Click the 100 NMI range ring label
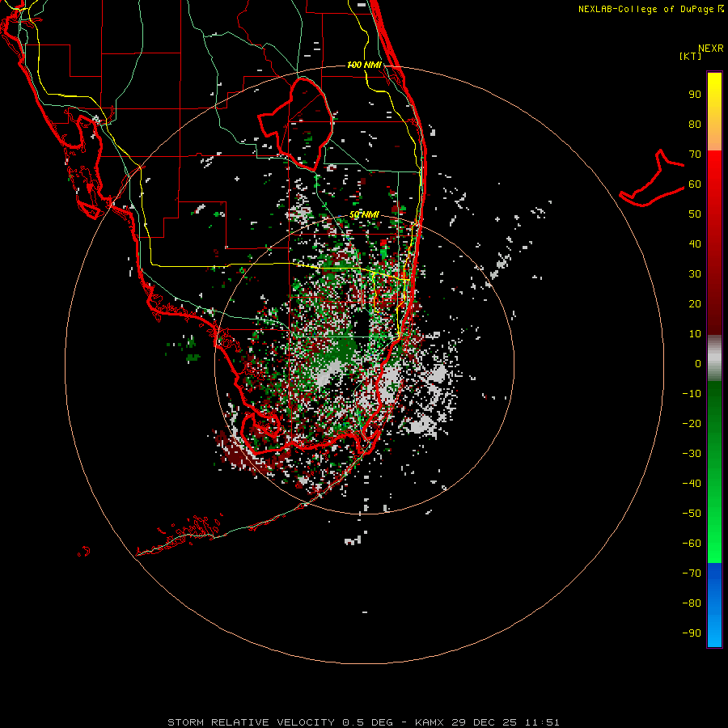The height and width of the screenshot is (728, 728). click(364, 65)
